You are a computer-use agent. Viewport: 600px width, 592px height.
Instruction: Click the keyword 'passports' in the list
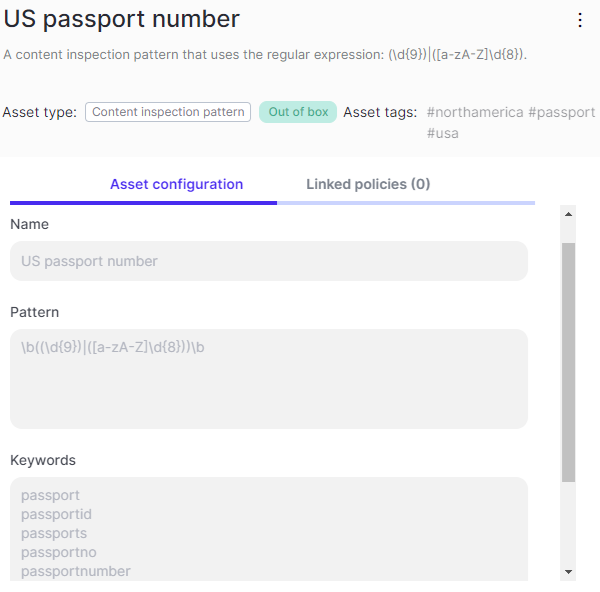click(54, 533)
